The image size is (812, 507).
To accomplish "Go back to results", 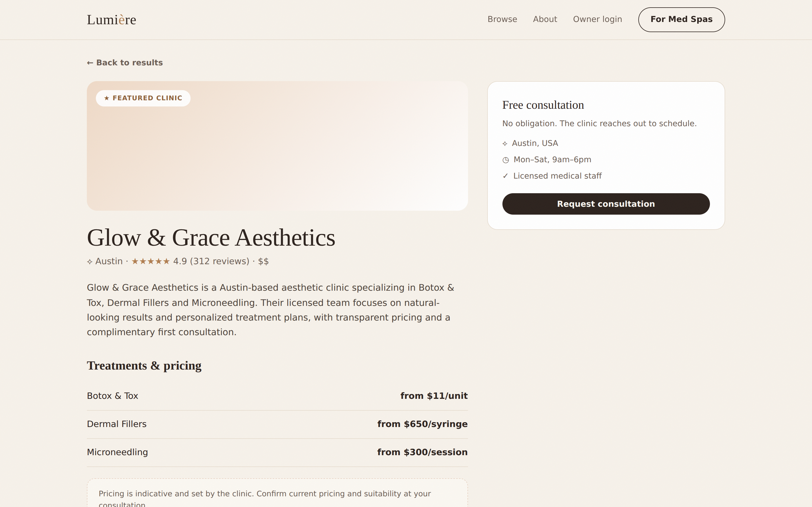I will click(x=125, y=63).
